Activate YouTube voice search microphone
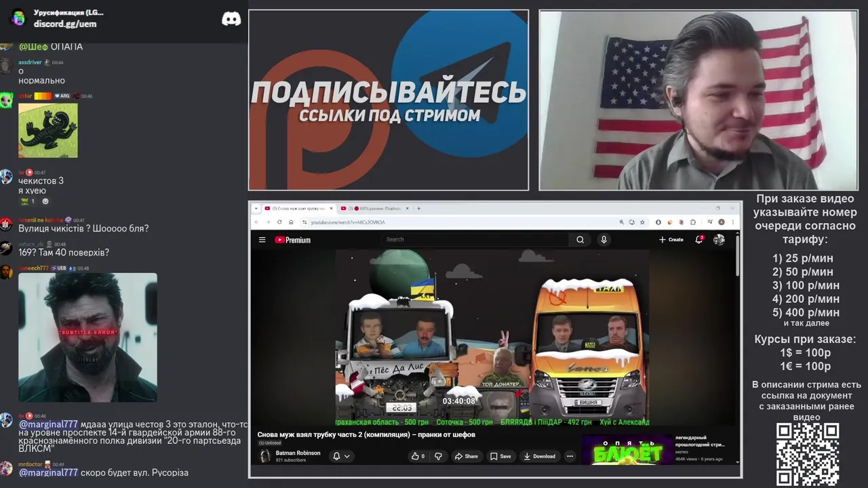Image resolution: width=868 pixels, height=488 pixels. [x=604, y=239]
